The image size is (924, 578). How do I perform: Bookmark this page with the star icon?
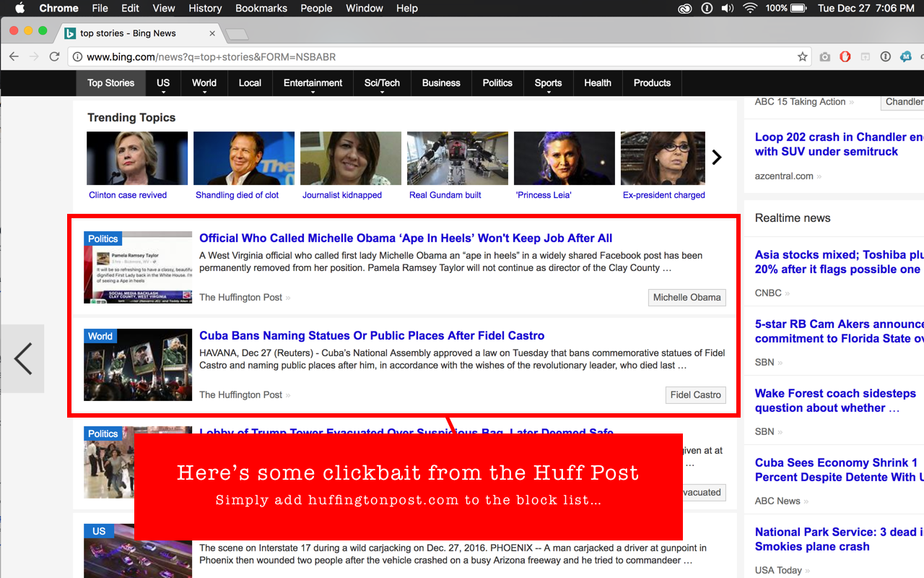[802, 56]
